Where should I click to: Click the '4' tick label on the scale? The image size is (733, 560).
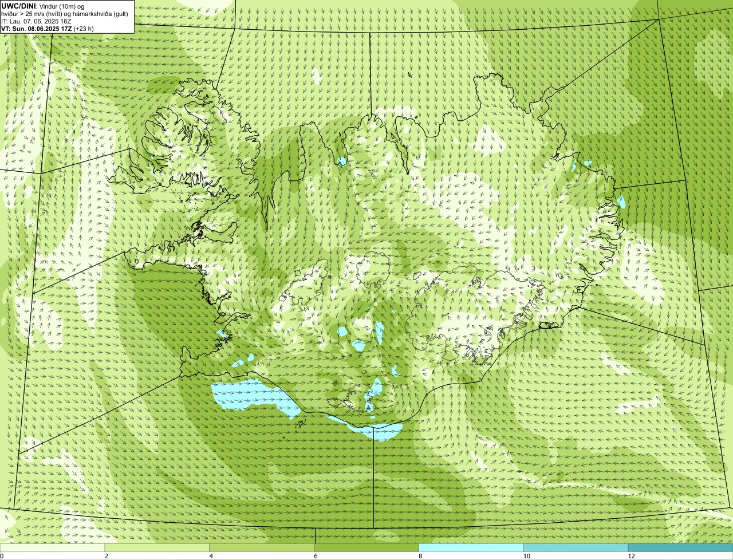click(x=211, y=556)
